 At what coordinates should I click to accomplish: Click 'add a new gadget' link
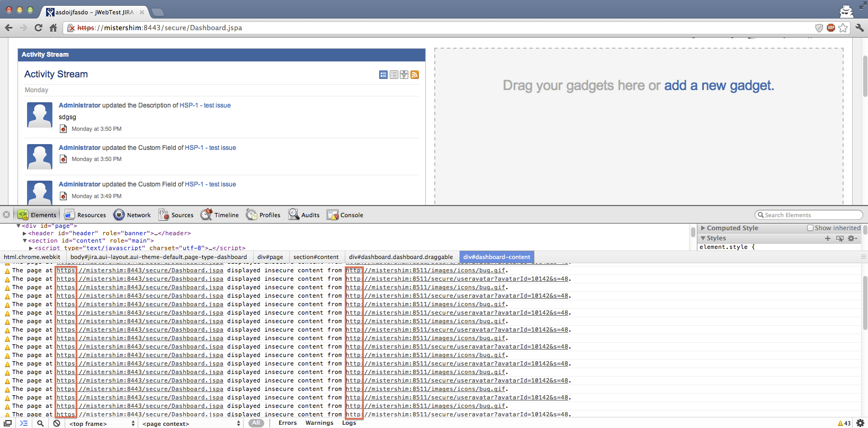719,85
